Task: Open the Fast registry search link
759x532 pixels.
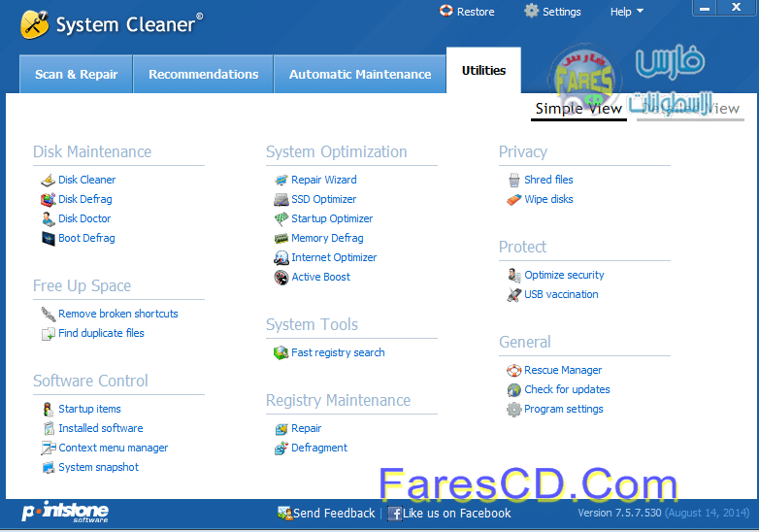Action: pos(338,353)
